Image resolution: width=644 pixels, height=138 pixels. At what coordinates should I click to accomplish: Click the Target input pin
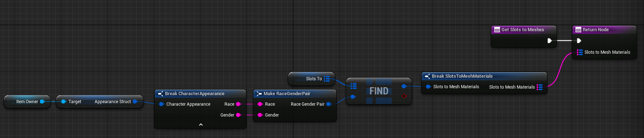(x=63, y=102)
